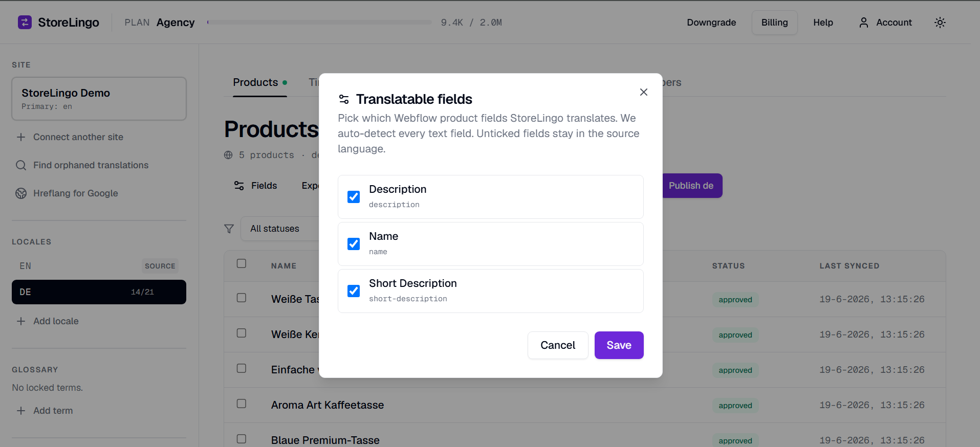Click the LAST SYNCED column header
Image resolution: width=980 pixels, height=447 pixels.
coord(850,266)
